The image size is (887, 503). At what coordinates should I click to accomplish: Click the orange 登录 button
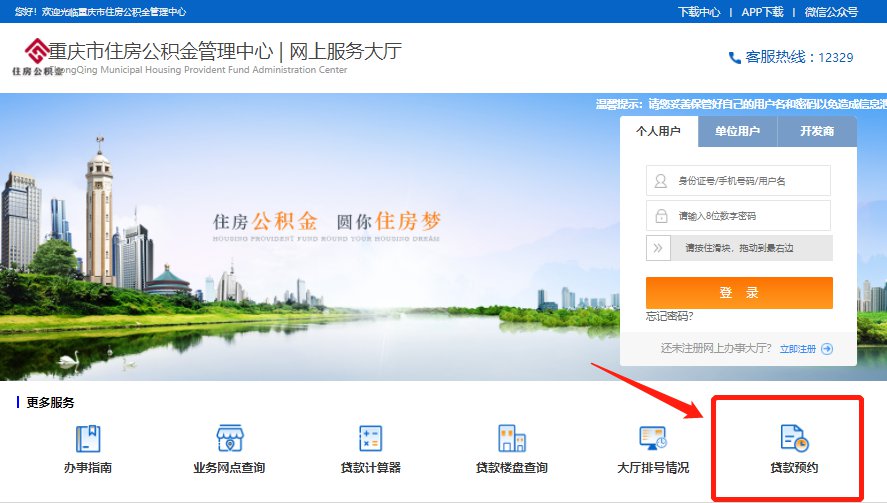point(739,293)
